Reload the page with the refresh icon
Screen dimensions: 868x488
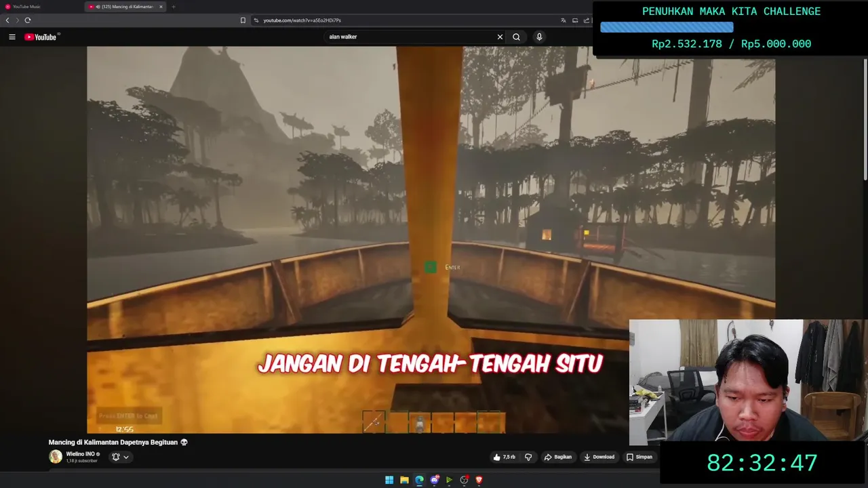[x=28, y=20]
